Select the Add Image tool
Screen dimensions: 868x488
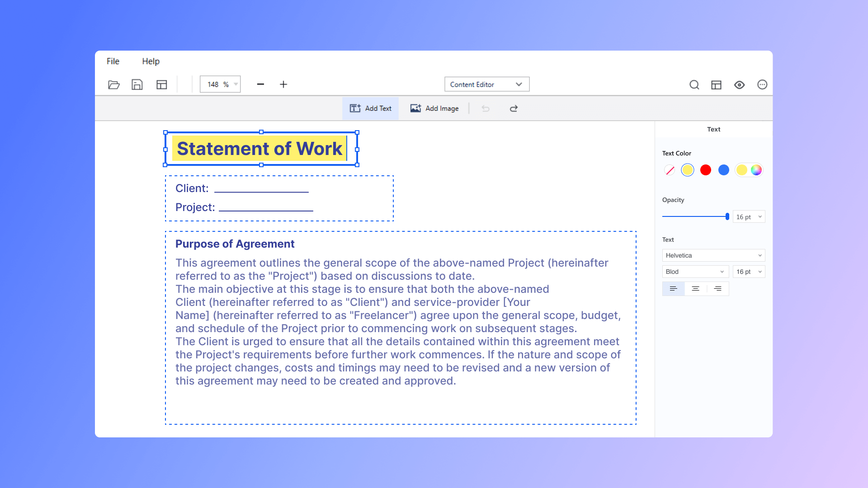tap(434, 108)
